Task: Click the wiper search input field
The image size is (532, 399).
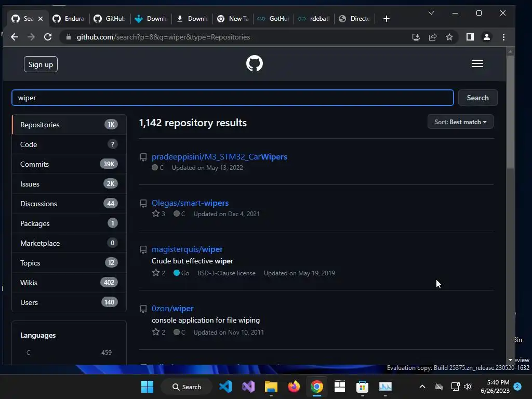Action: pos(232,98)
